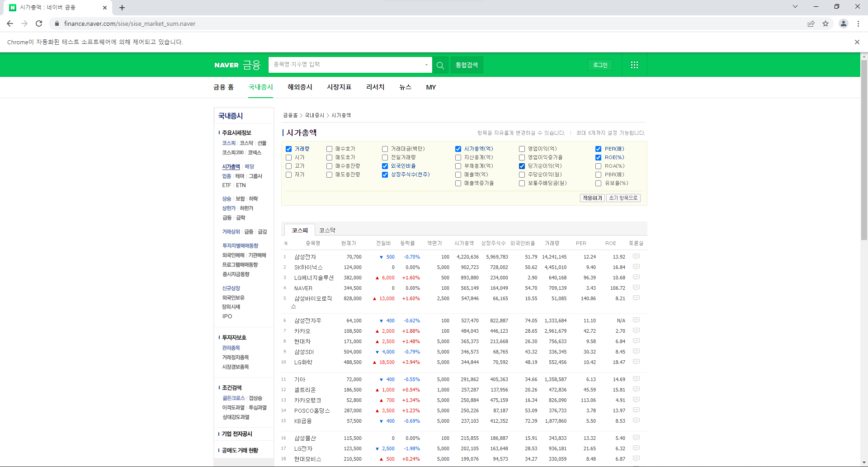Viewport: 868px width, 467px height.
Task: Uncheck the ROE(%) checkbox
Action: pyautogui.click(x=598, y=157)
